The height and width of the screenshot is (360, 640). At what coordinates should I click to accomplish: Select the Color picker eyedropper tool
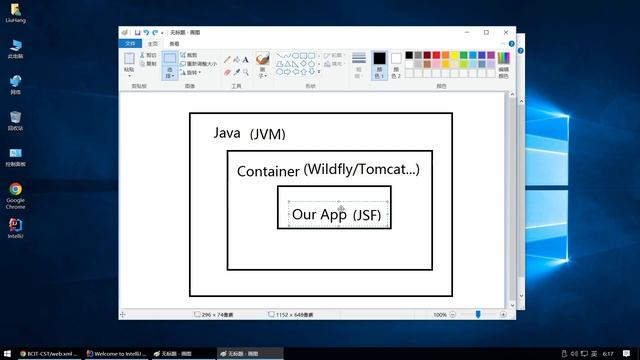pos(236,72)
